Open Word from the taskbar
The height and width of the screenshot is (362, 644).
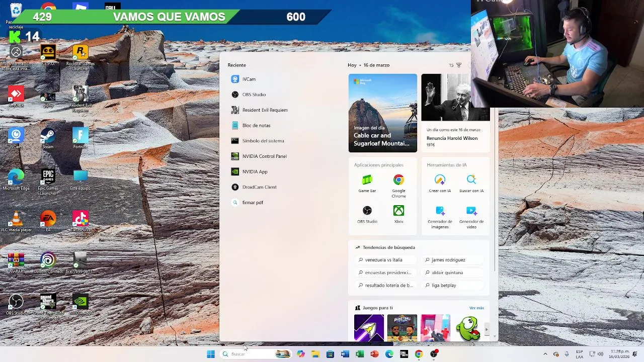pos(345,354)
